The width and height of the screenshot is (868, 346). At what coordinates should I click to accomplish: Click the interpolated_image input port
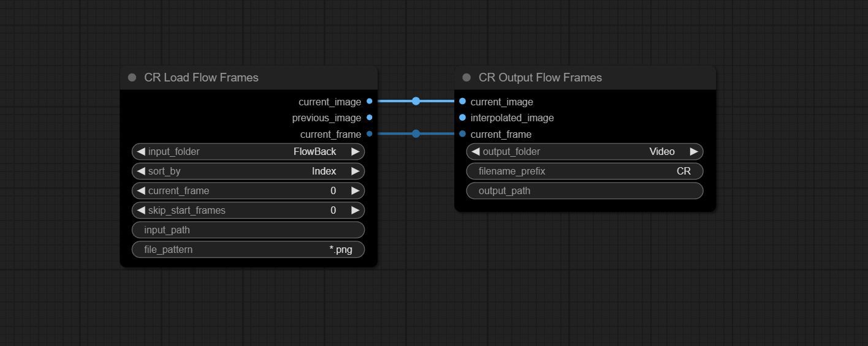[462, 118]
